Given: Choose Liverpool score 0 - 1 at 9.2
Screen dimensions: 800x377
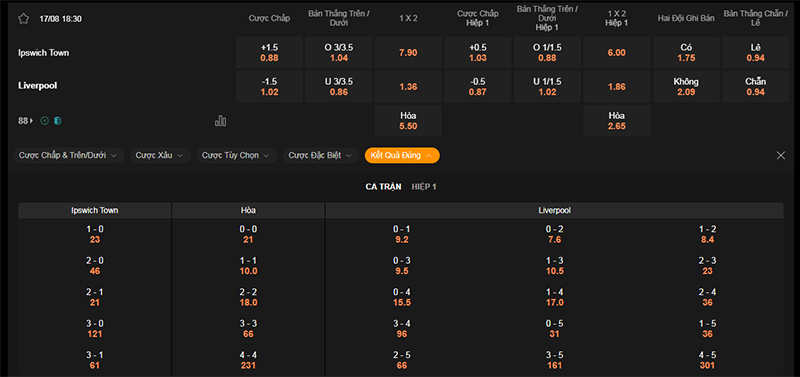Looking at the screenshot, I should click(x=402, y=235).
